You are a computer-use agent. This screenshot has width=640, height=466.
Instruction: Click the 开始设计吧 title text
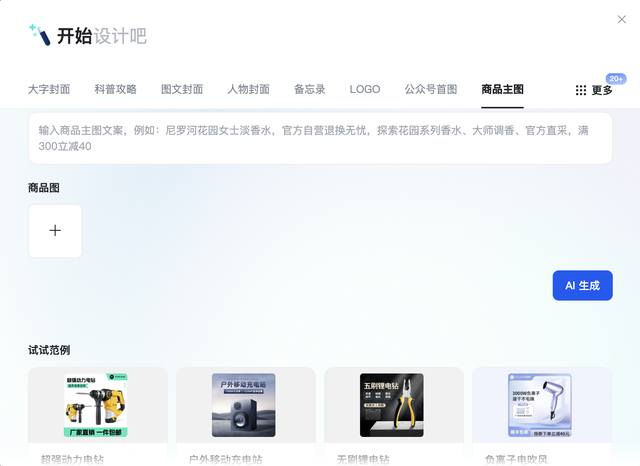(102, 36)
